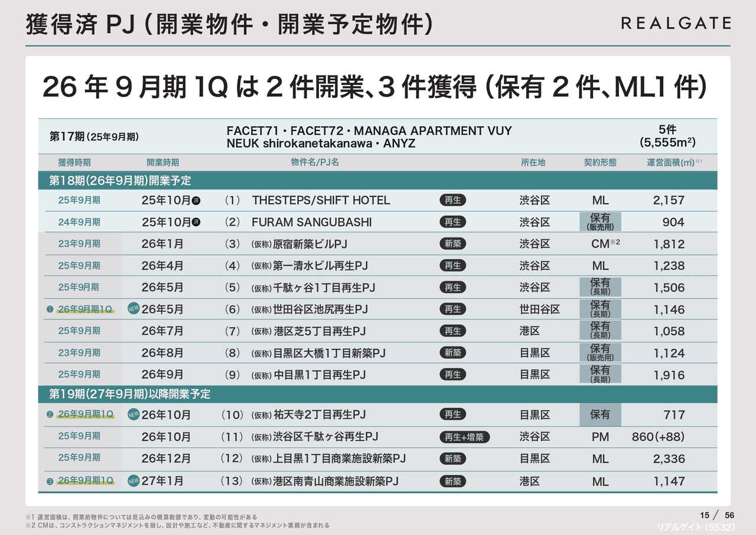Click the 再生+増築 tag for 渋谷区千駄ヶ谷再生PJ

465,437
